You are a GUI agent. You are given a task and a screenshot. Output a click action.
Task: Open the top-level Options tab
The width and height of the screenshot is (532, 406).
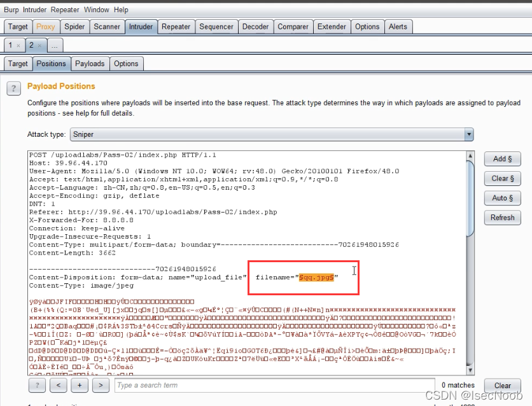[367, 27]
